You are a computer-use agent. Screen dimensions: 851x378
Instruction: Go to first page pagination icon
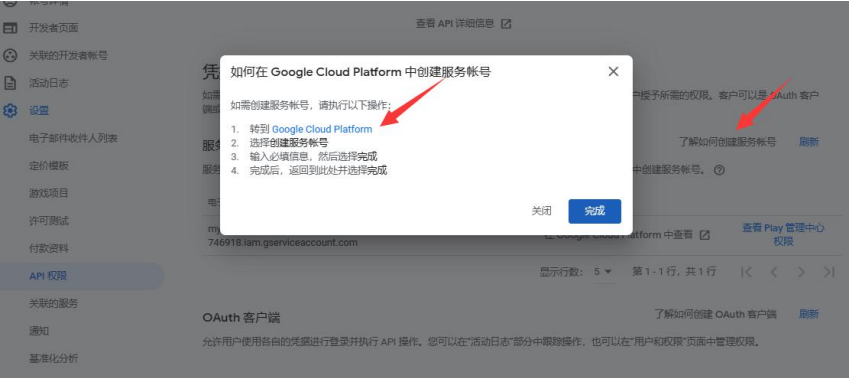click(x=747, y=272)
